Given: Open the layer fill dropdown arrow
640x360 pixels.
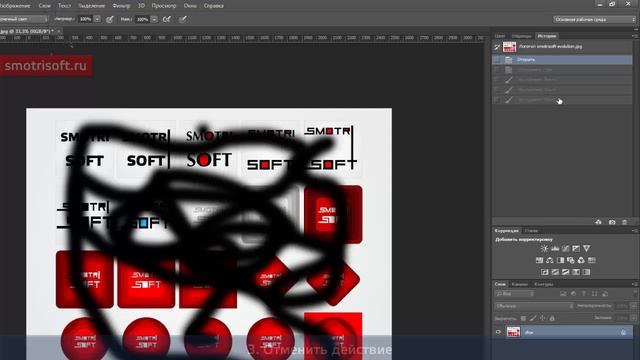Looking at the screenshot, I should click(633, 318).
